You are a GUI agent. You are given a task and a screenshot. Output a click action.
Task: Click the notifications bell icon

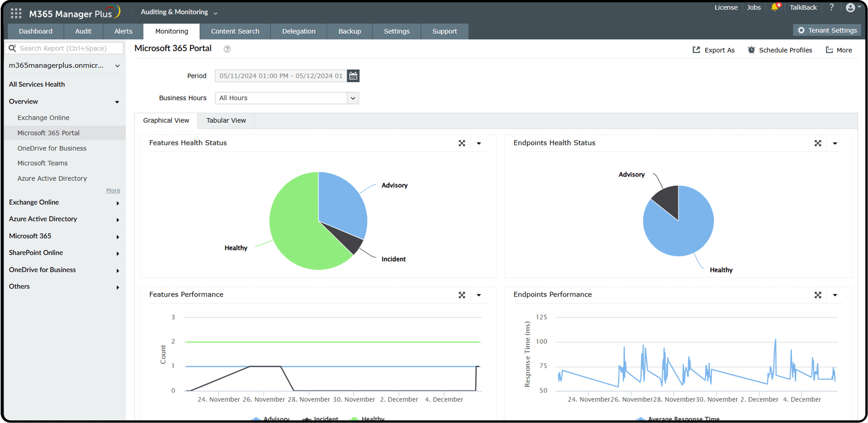pyautogui.click(x=774, y=7)
